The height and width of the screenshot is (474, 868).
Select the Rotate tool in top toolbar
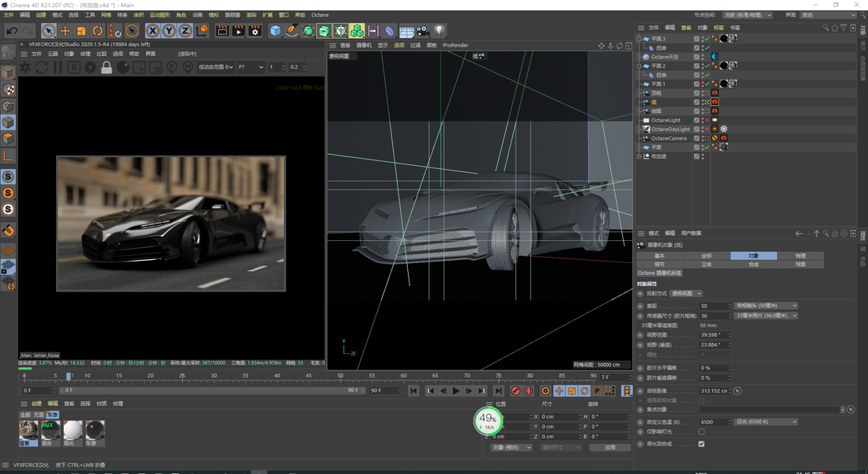pyautogui.click(x=98, y=31)
